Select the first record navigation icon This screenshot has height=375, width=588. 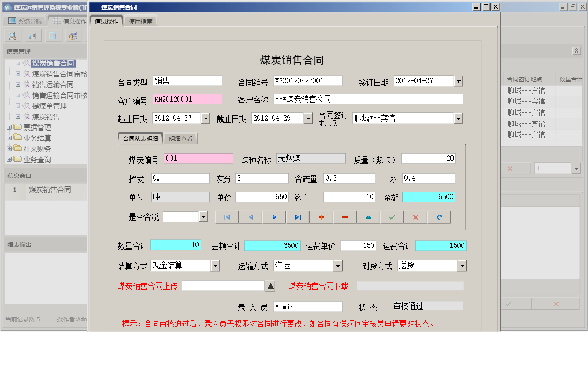227,217
